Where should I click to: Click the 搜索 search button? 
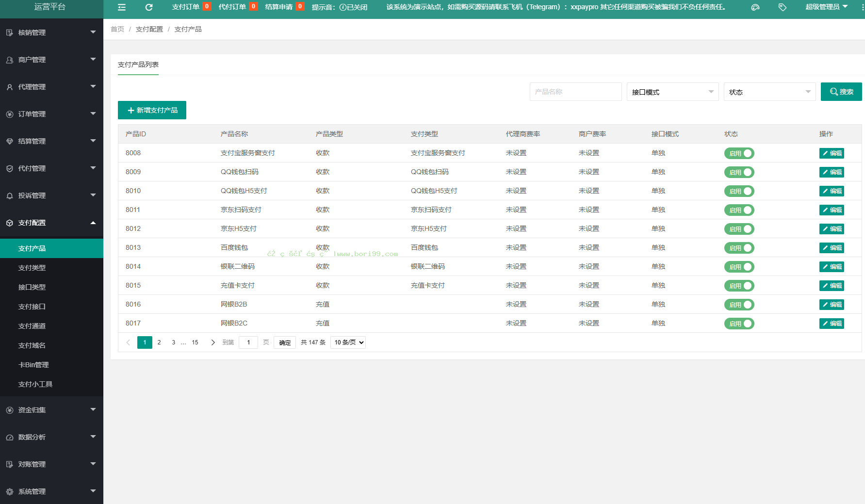coord(841,92)
